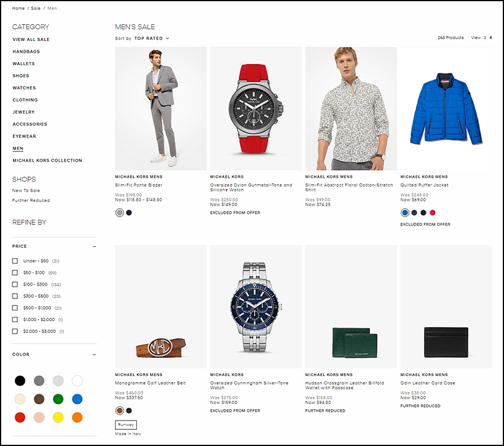Open View All Sale category
504x446 pixels.
(31, 40)
